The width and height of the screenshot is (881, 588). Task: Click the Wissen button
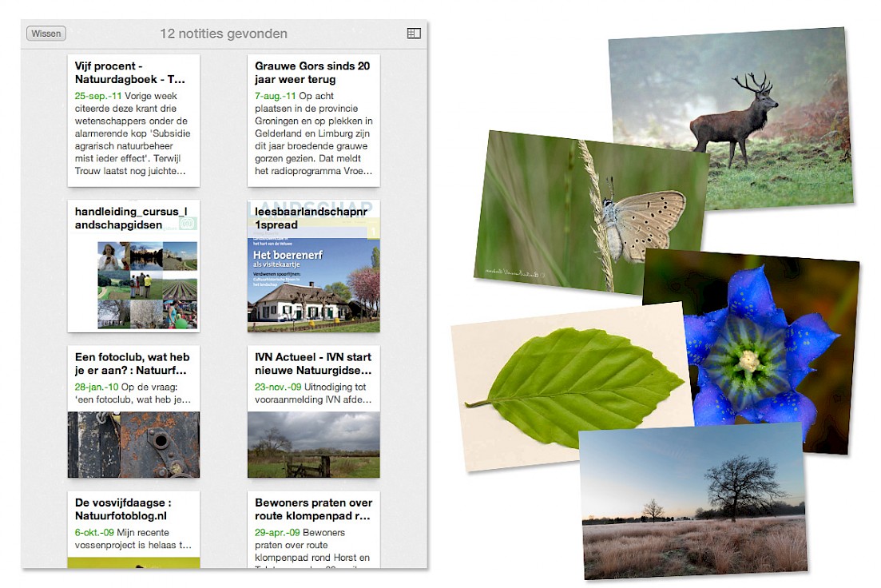coord(46,34)
